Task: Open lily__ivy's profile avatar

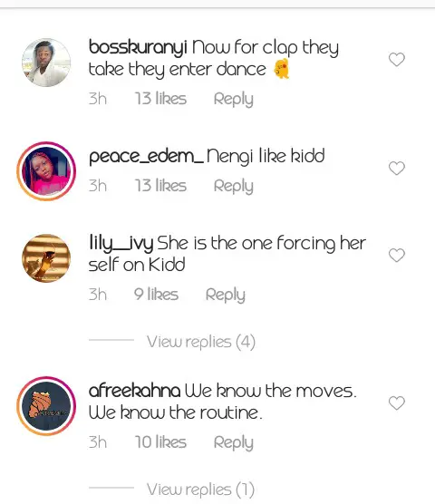Action: coord(46,258)
